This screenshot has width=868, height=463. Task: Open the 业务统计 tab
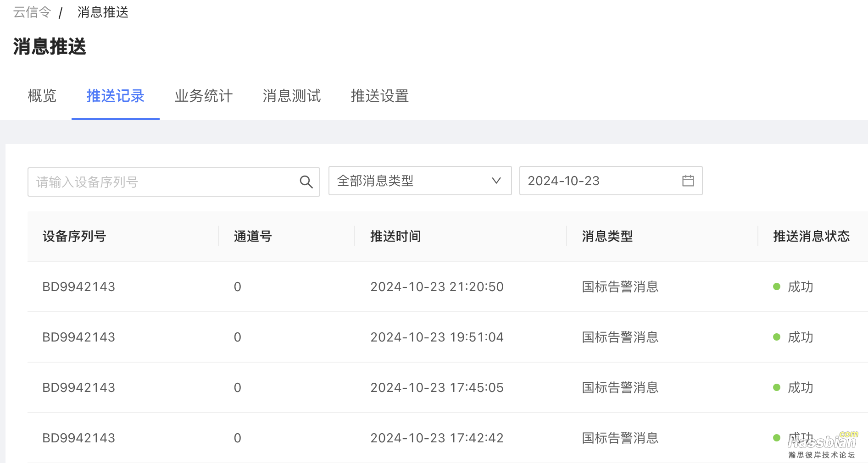(204, 96)
